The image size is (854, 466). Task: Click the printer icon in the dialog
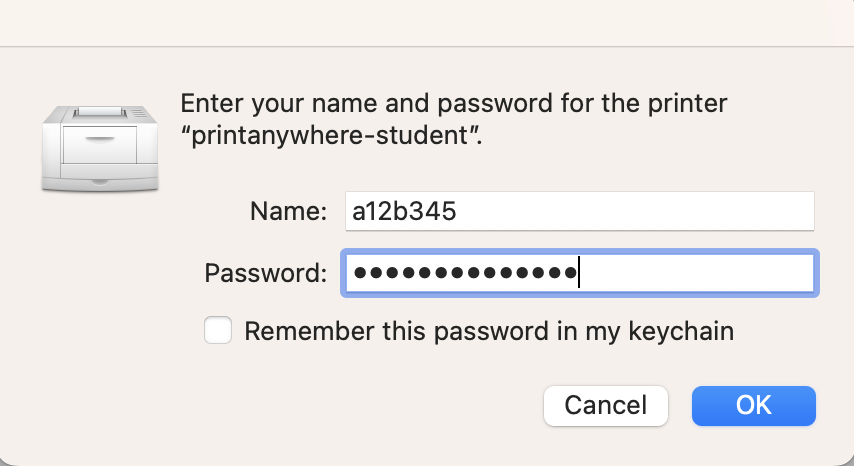point(100,145)
